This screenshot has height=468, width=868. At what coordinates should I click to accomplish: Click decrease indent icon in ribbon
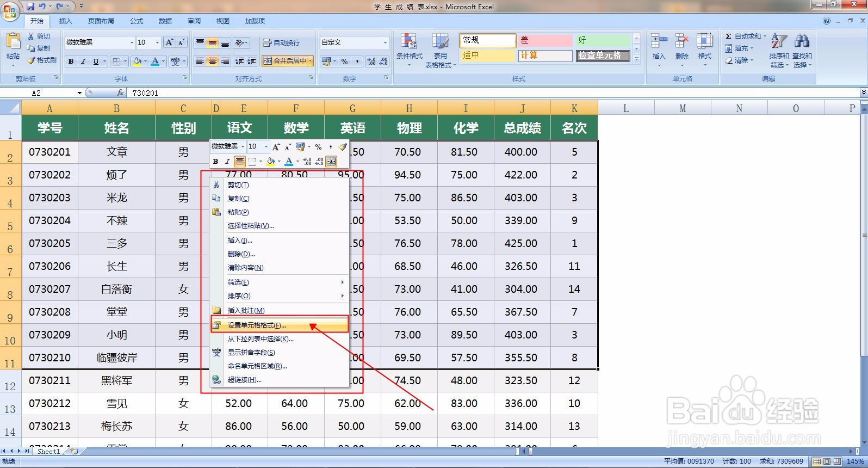coord(239,61)
